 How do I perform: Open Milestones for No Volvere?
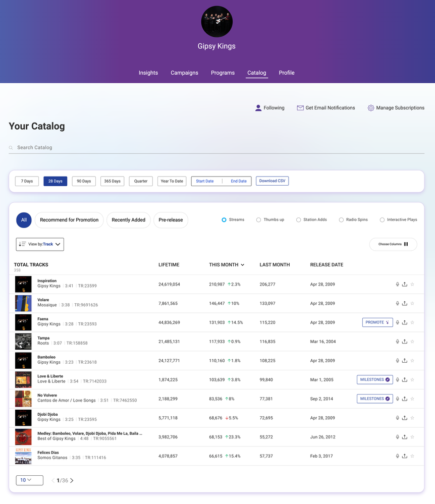[375, 399]
